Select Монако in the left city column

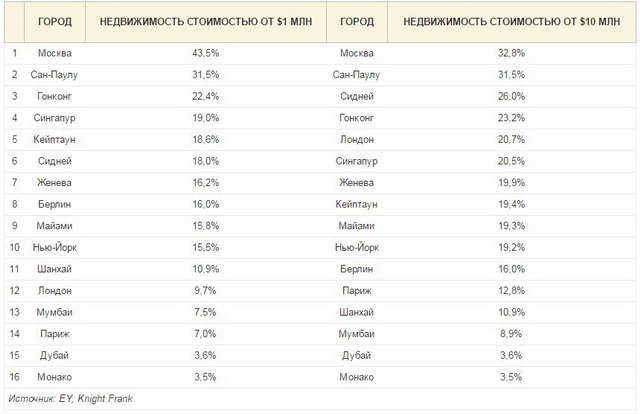(x=55, y=377)
